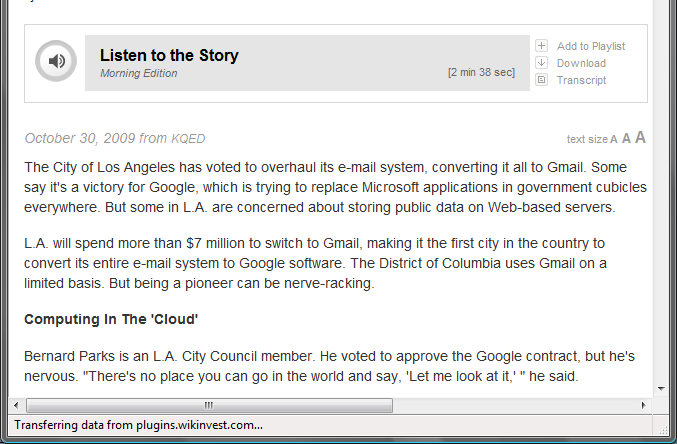
Task: Click the window resize grip corner
Action: [662, 428]
